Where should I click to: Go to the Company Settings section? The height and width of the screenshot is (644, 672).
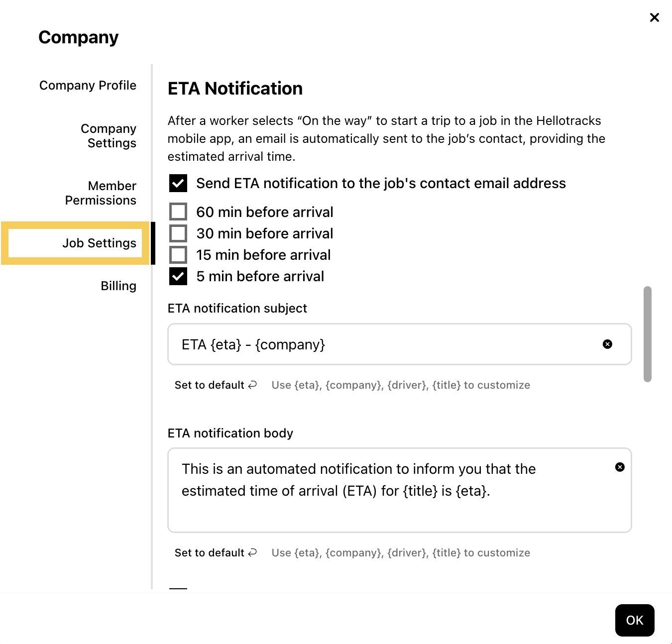[109, 136]
